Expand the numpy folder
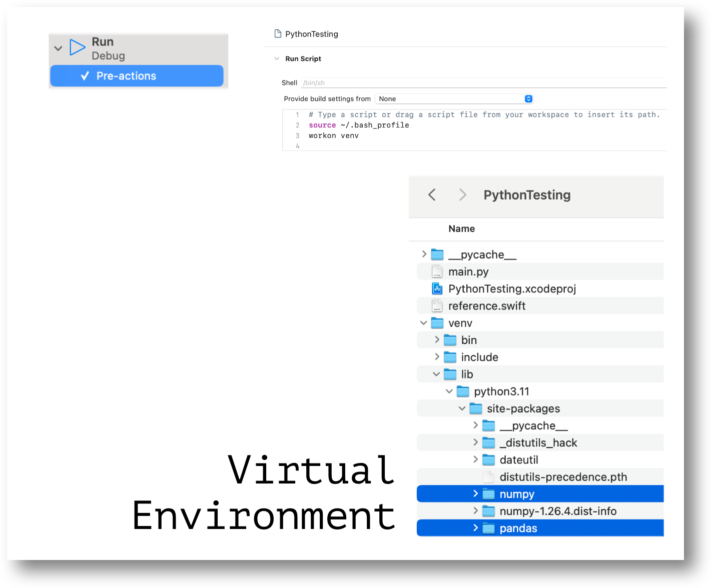Screen dimensions: 712x588 (476, 493)
